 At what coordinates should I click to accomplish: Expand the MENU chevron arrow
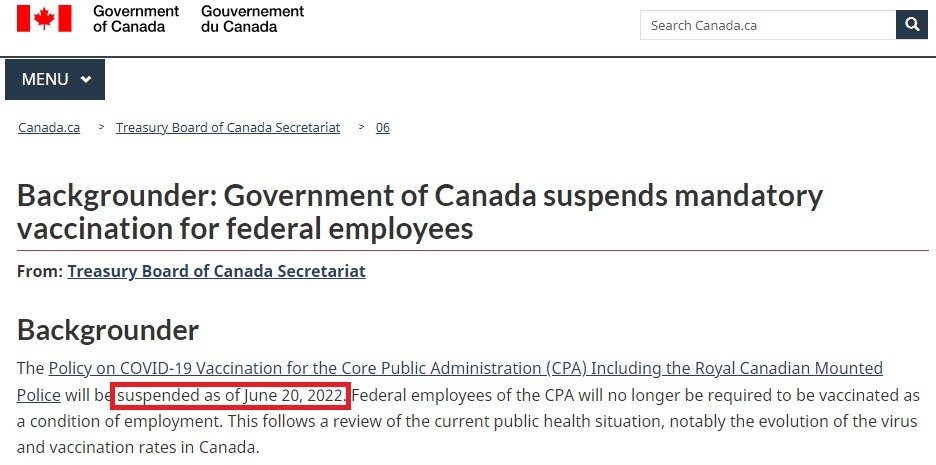click(86, 79)
